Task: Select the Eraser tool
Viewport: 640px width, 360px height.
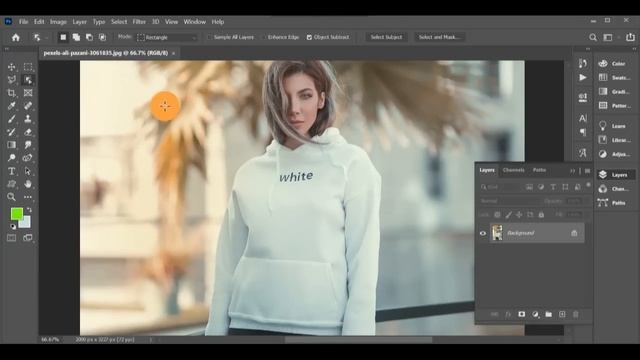Action: [x=28, y=132]
